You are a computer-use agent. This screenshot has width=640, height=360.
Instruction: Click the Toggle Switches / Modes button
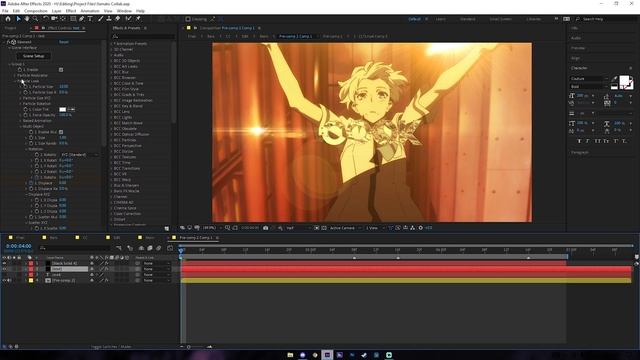click(111, 347)
